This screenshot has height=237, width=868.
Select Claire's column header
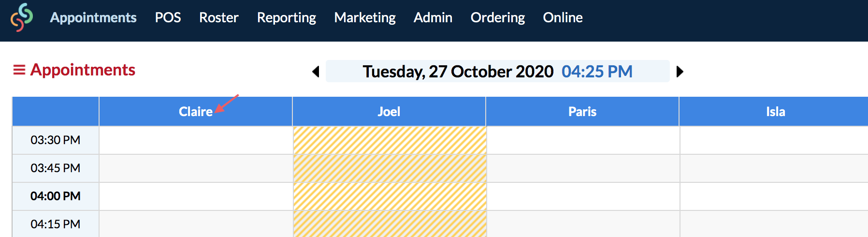[196, 112]
